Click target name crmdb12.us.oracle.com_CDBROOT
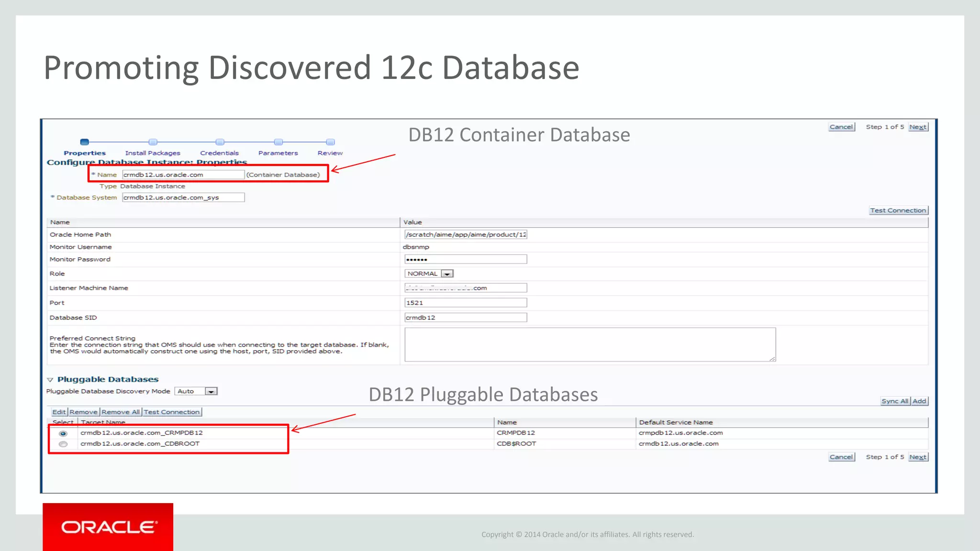 pos(140,444)
